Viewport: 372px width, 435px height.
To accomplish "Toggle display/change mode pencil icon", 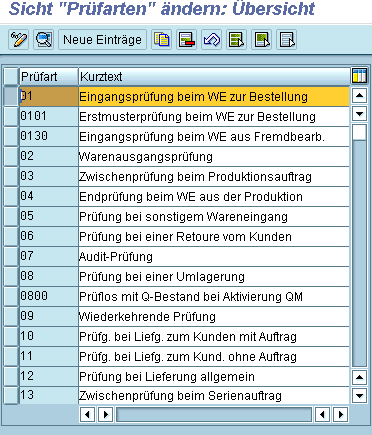I will click(x=18, y=40).
